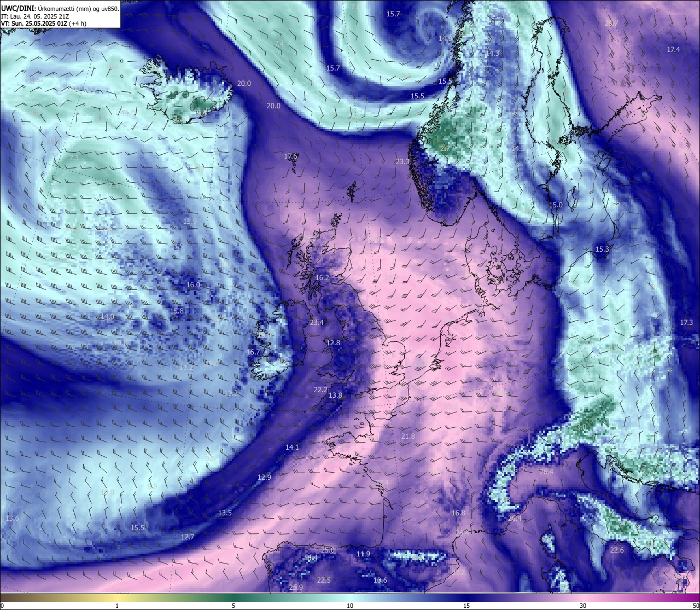Viewport: 700px width, 610px height.
Task: Select the 21.8 value label
Action: [x=407, y=436]
